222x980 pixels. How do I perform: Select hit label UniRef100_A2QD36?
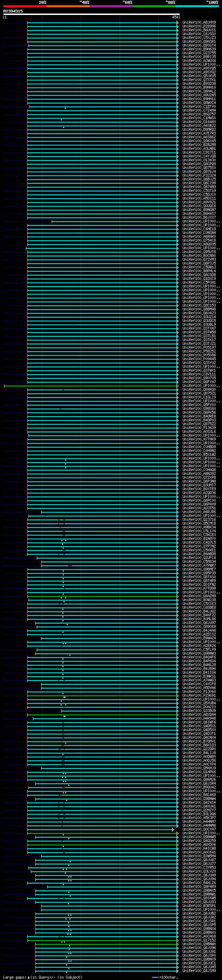pos(199,493)
